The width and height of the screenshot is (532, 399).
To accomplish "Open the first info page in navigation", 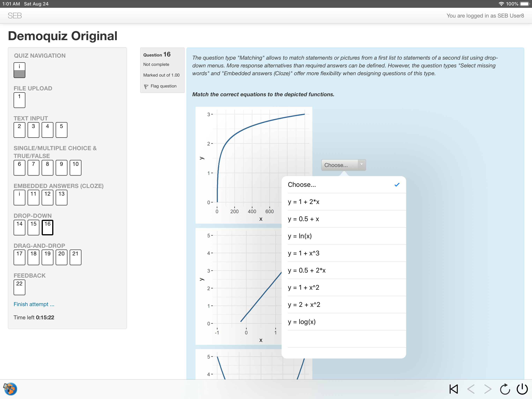I will (x=19, y=70).
